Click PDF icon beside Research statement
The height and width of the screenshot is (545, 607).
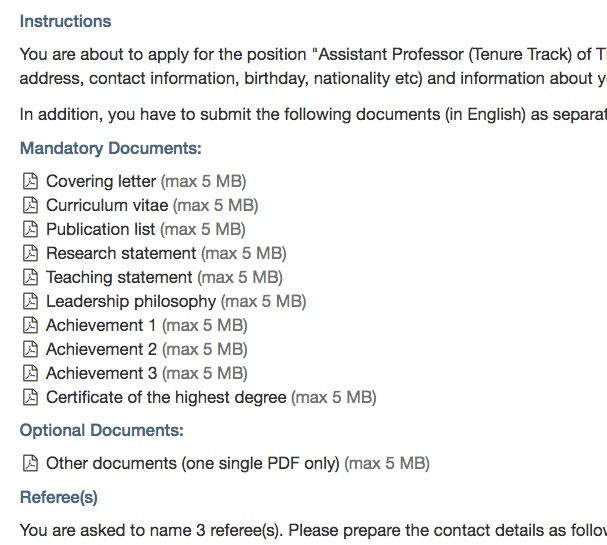[x=30, y=253]
